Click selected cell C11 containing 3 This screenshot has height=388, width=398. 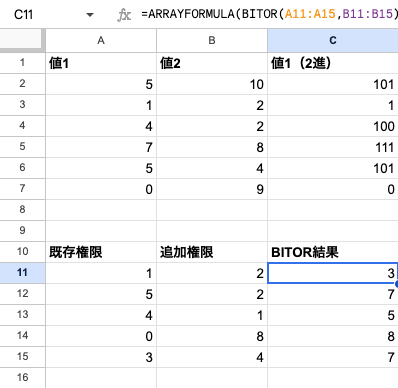(333, 273)
